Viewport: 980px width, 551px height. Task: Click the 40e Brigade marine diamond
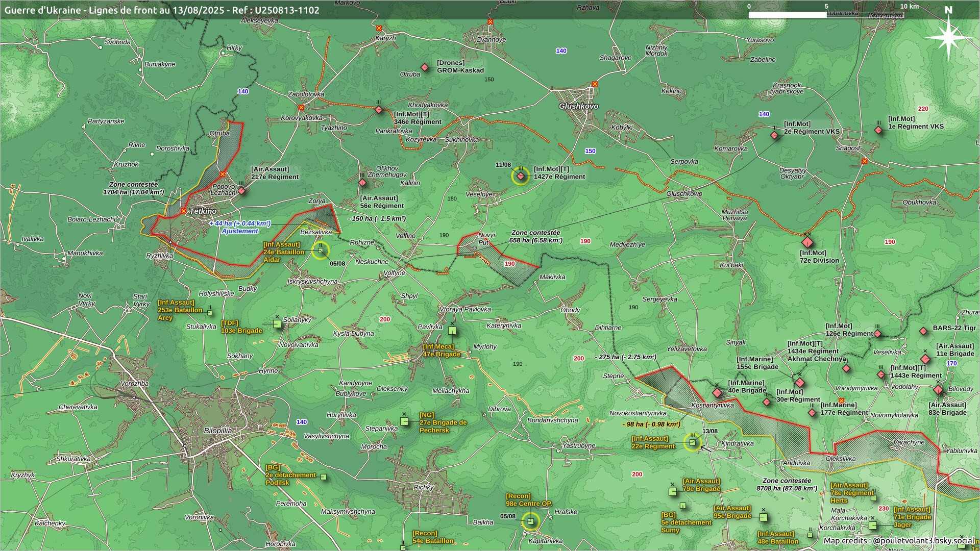point(717,393)
